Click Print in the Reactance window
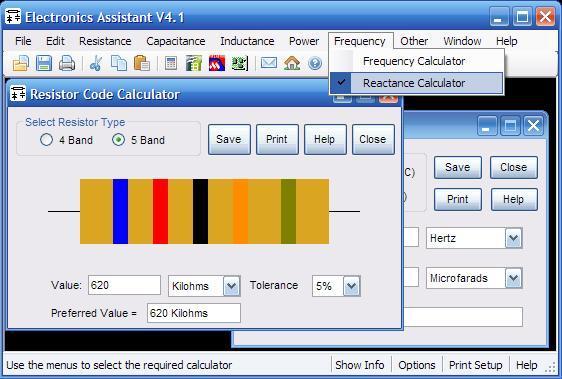The width and height of the screenshot is (562, 379). [458, 199]
